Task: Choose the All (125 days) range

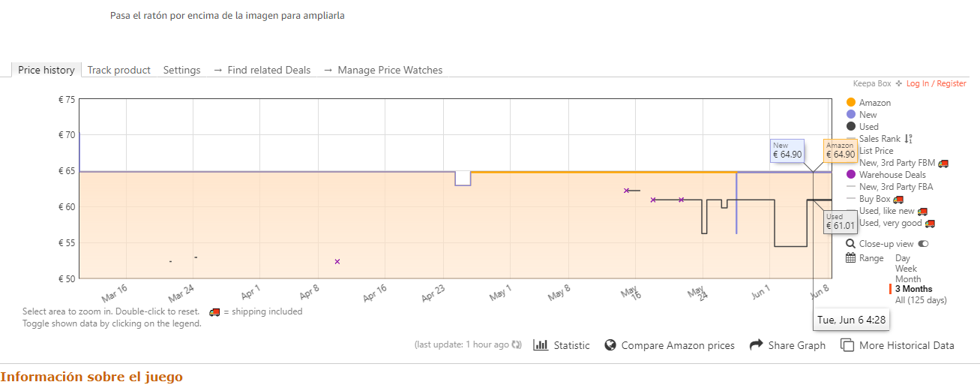Action: tap(921, 300)
